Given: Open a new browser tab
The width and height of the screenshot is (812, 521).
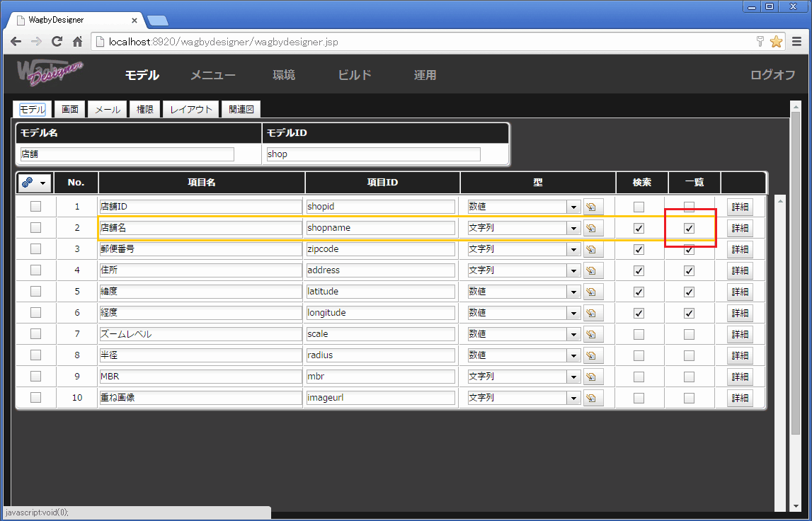Looking at the screenshot, I should (157, 21).
